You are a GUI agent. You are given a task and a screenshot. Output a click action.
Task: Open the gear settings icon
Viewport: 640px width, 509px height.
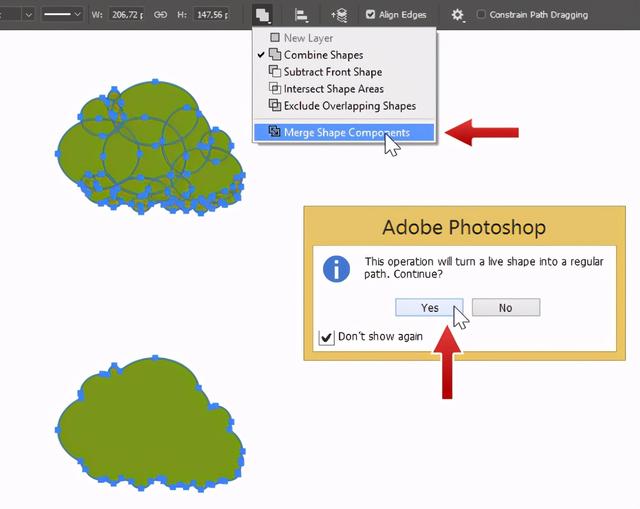(458, 15)
